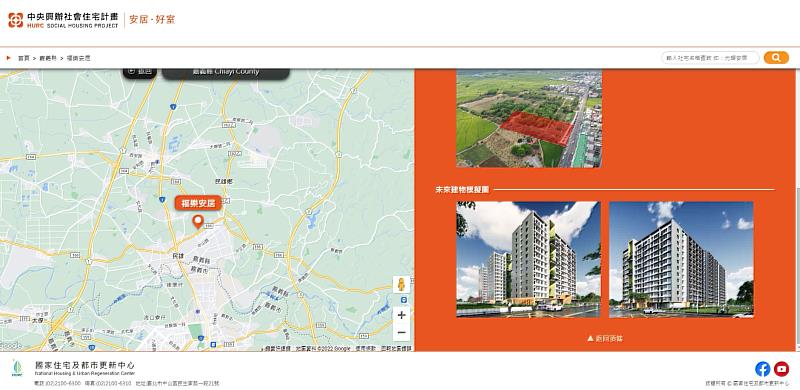This screenshot has height=390, width=800.
Task: Click the 福樂安居 map label bubble
Action: pyautogui.click(x=198, y=203)
